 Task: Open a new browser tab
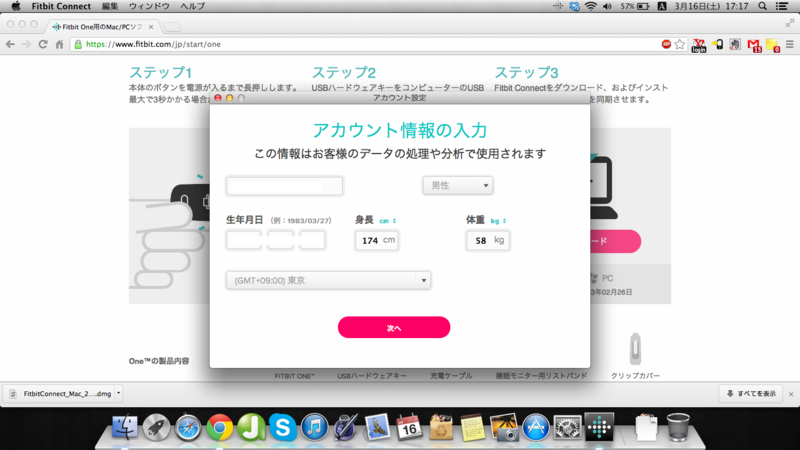(172, 27)
